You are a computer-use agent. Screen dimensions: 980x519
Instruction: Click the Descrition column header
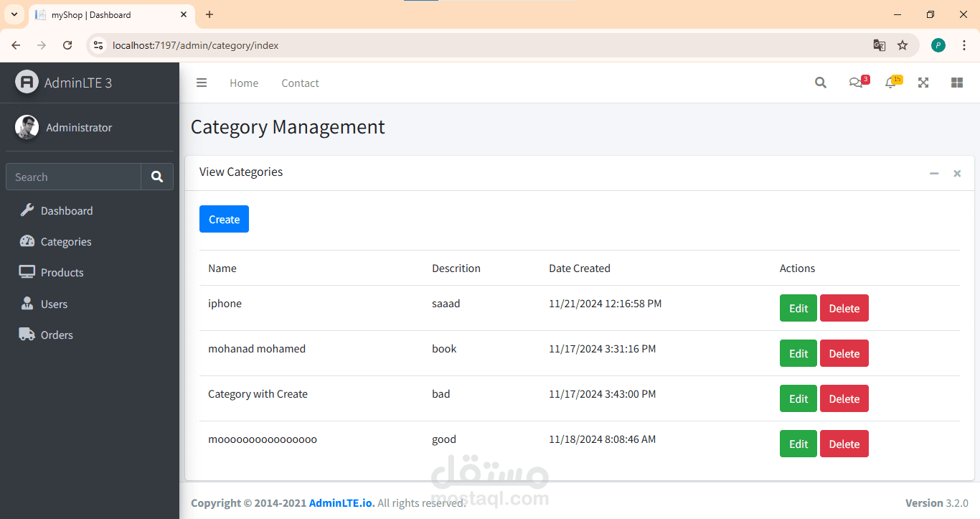(456, 268)
